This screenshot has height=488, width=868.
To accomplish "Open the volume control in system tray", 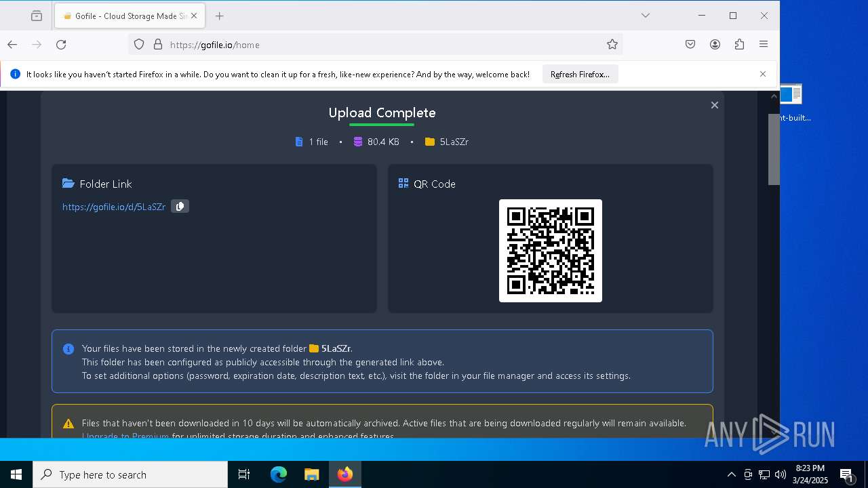I will (781, 474).
